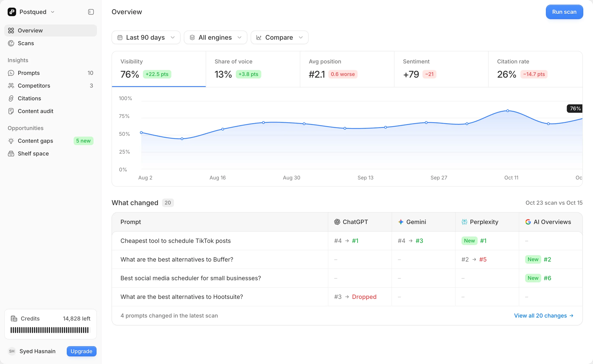Click the first chart data point at Aug 2
593x364 pixels.
click(x=141, y=133)
